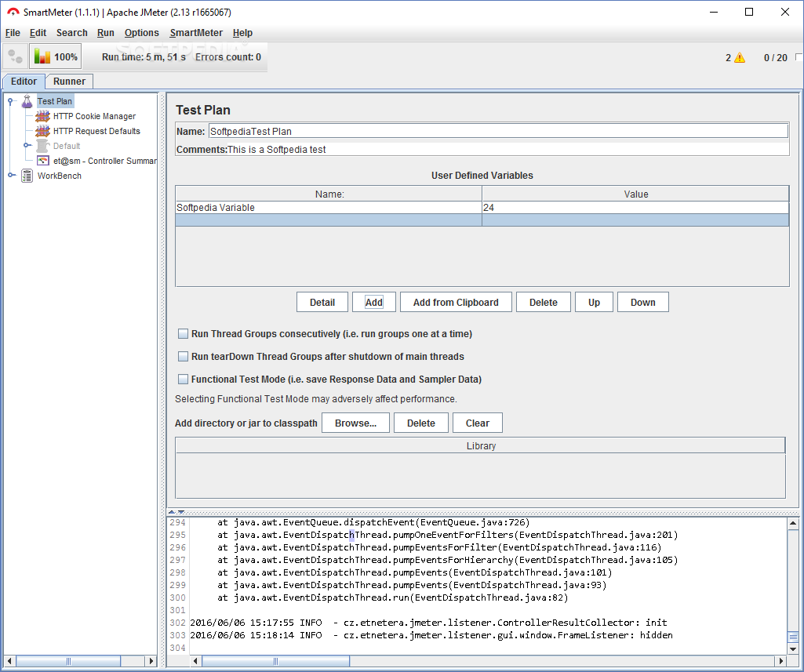Select the value cell containing 24
Viewport: 804px width, 672px height.
click(635, 208)
